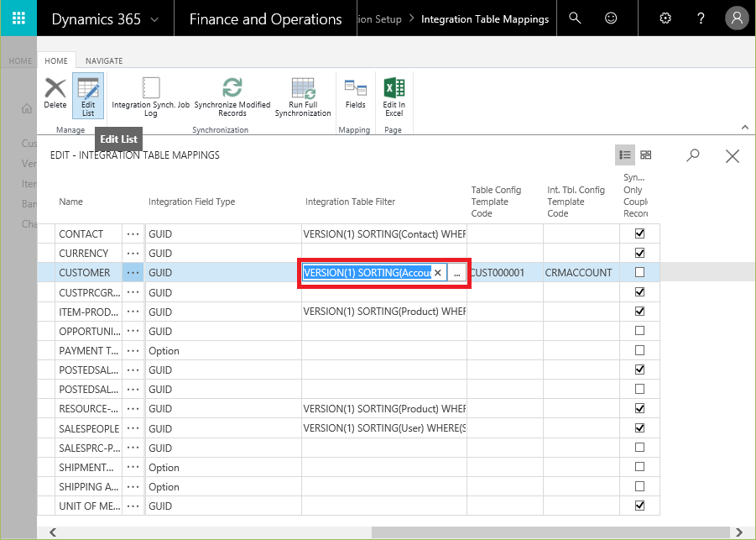Search the list with magnifier icon
Image resolution: width=756 pixels, height=540 pixels.
pyautogui.click(x=693, y=155)
